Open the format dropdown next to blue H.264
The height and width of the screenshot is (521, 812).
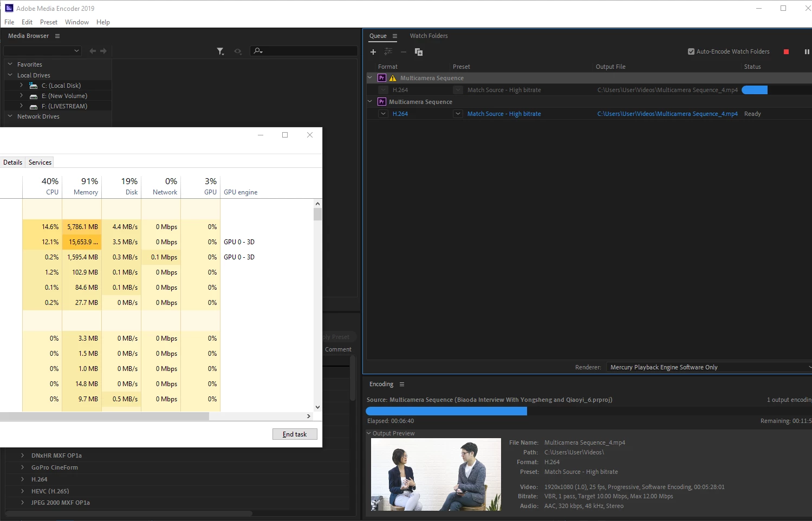383,114
